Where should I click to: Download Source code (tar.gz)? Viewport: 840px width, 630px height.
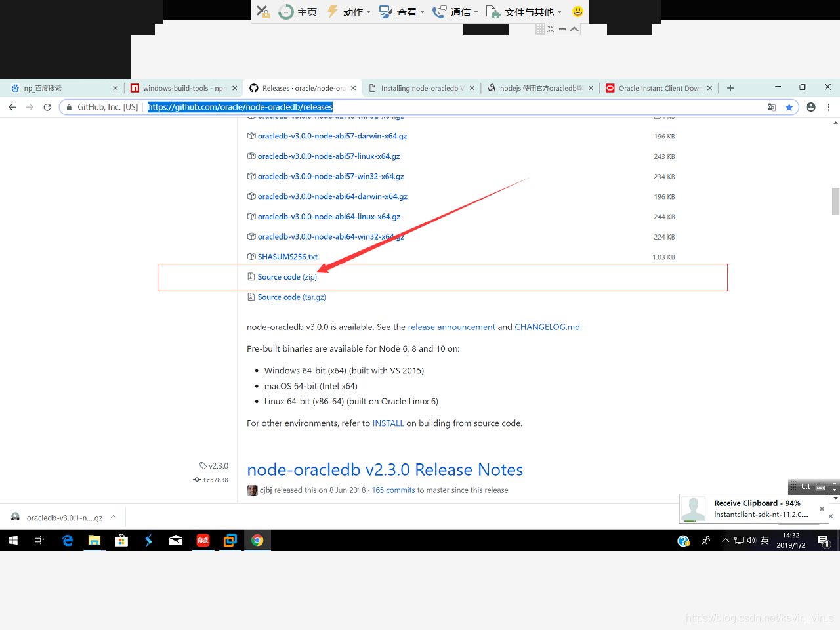click(x=291, y=297)
